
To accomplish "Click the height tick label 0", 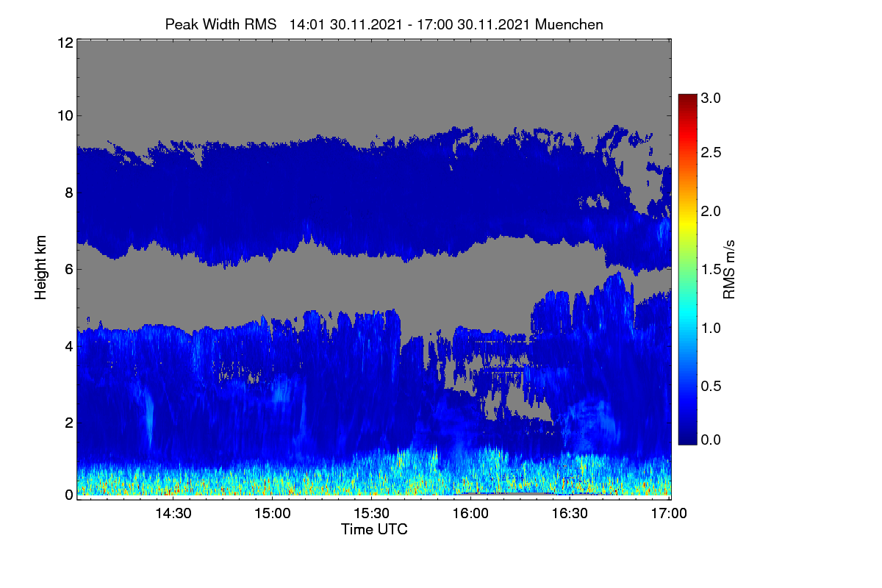I will [x=68, y=495].
